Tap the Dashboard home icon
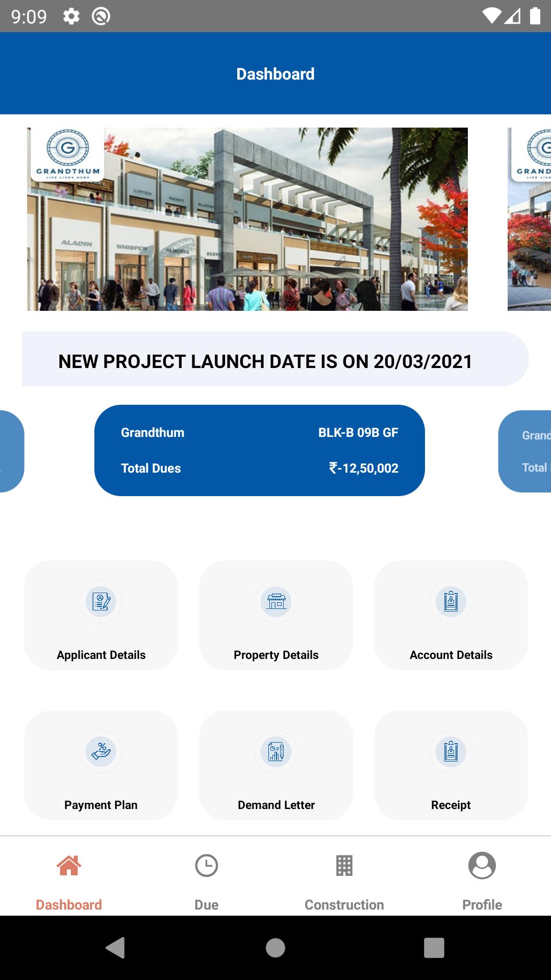Viewport: 551px width, 980px height. pos(69,865)
